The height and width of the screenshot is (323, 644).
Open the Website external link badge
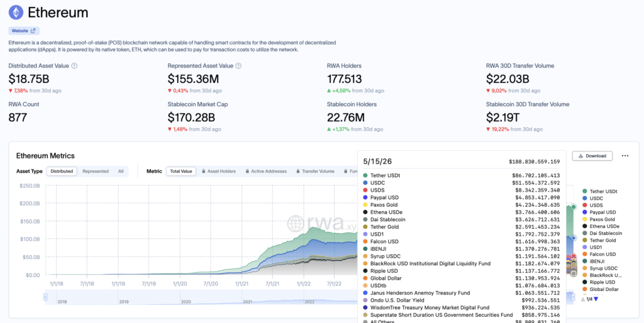click(24, 31)
